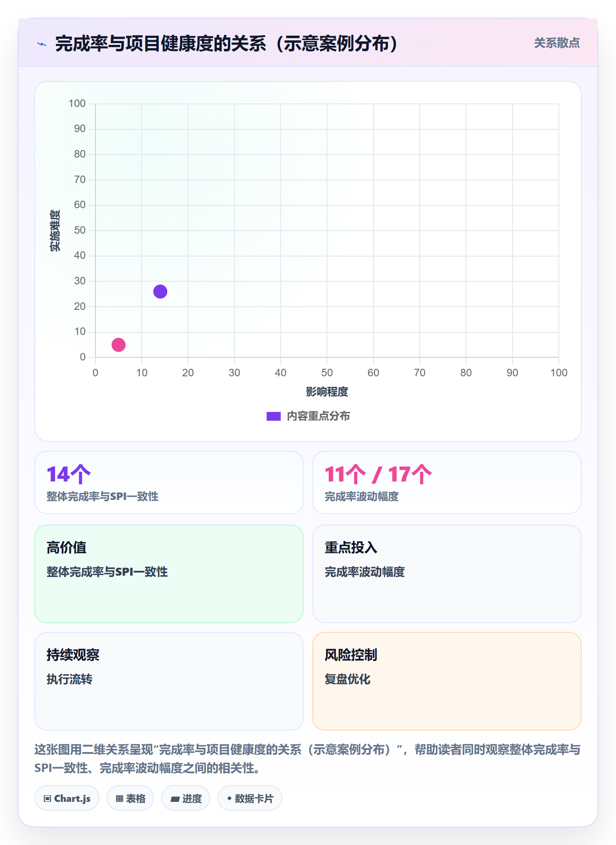Open the 重点投入 quadrant card
616x845 pixels.
pos(447,573)
